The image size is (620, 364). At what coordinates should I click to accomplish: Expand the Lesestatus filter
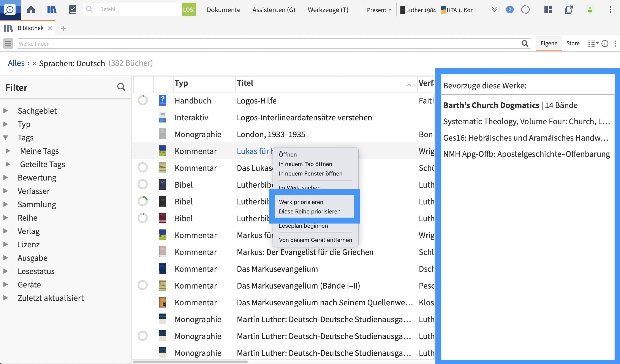(x=6, y=271)
